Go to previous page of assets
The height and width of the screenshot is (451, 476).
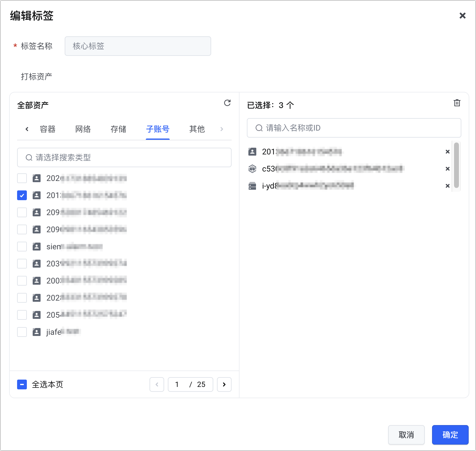(x=157, y=384)
